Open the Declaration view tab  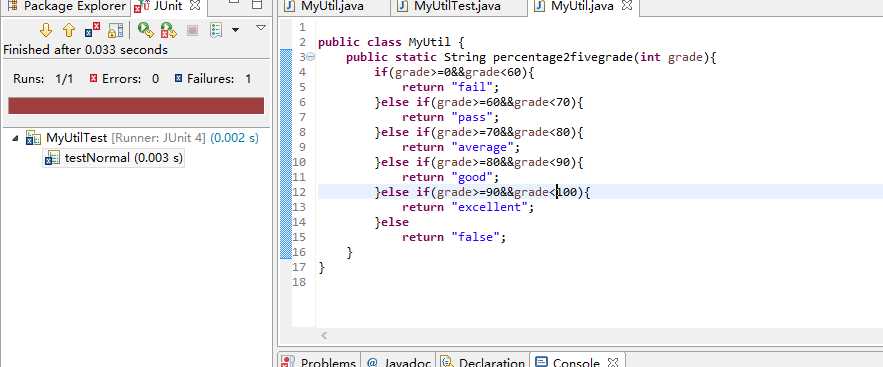(x=483, y=361)
